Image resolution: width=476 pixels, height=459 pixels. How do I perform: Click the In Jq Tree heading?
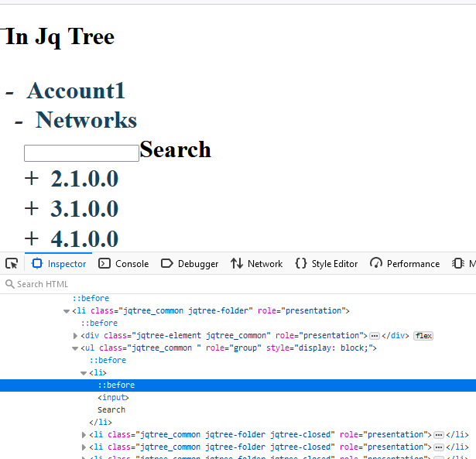[x=58, y=36]
